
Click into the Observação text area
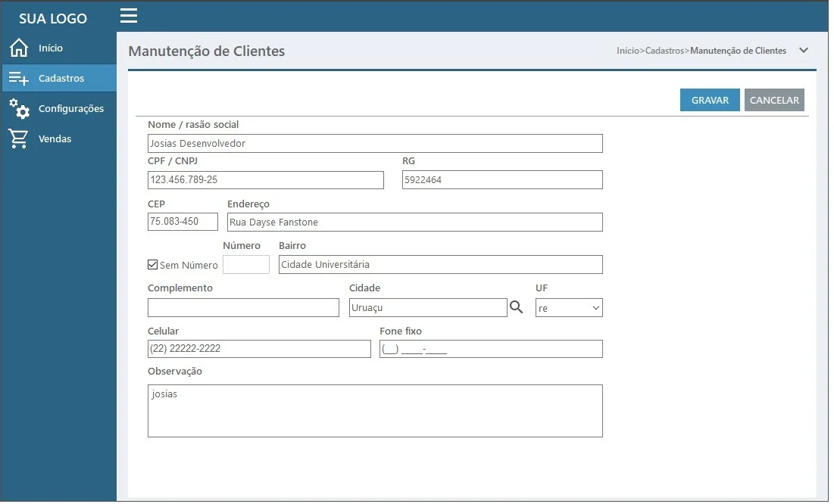[x=375, y=411]
